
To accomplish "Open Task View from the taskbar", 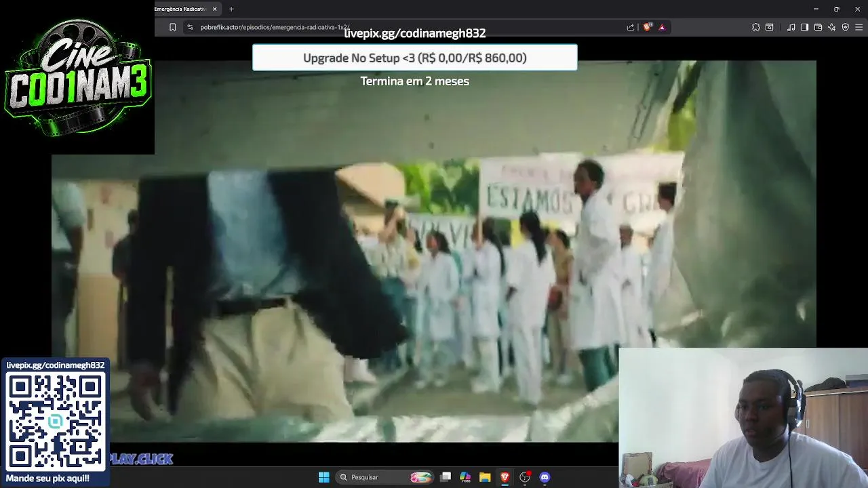I will (x=446, y=477).
